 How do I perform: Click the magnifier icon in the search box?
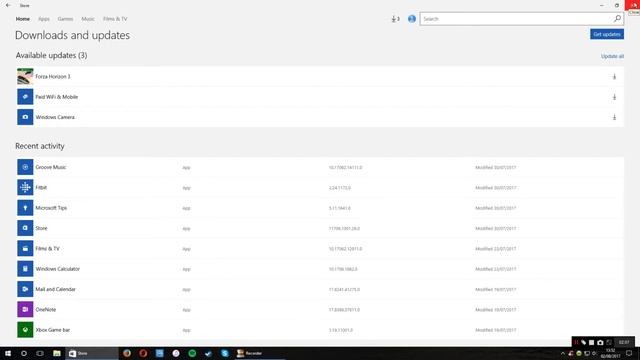[x=617, y=18]
